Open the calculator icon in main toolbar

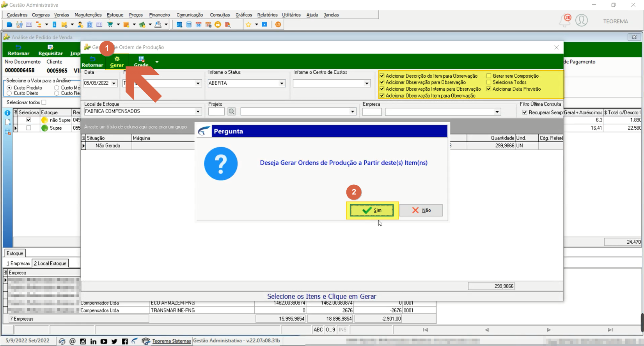point(189,25)
